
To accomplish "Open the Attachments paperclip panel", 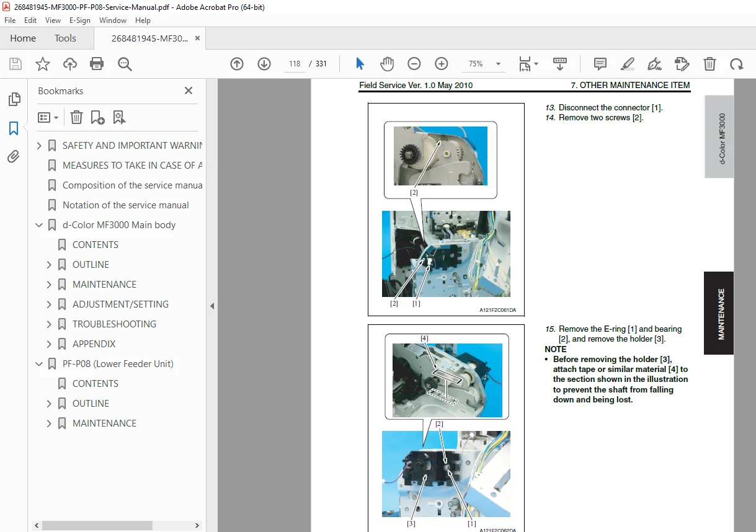I will click(x=14, y=157).
